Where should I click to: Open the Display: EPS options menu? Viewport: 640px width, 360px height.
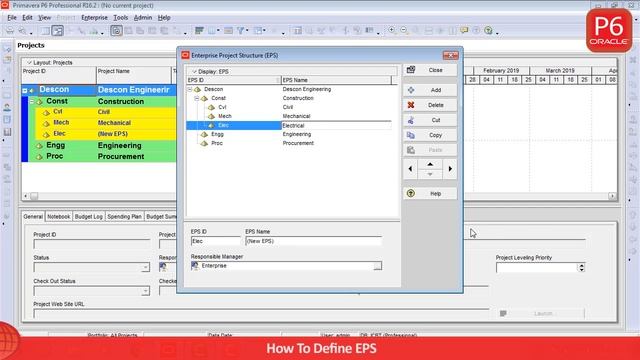211,71
